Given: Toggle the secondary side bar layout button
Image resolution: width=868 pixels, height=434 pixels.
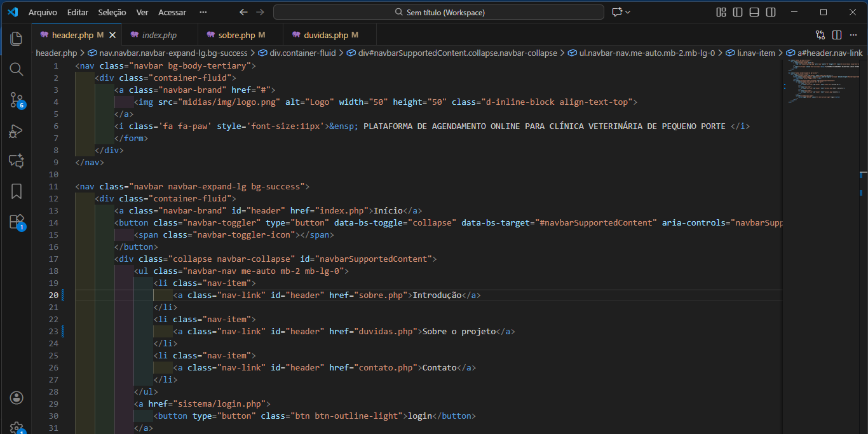Looking at the screenshot, I should click(771, 12).
